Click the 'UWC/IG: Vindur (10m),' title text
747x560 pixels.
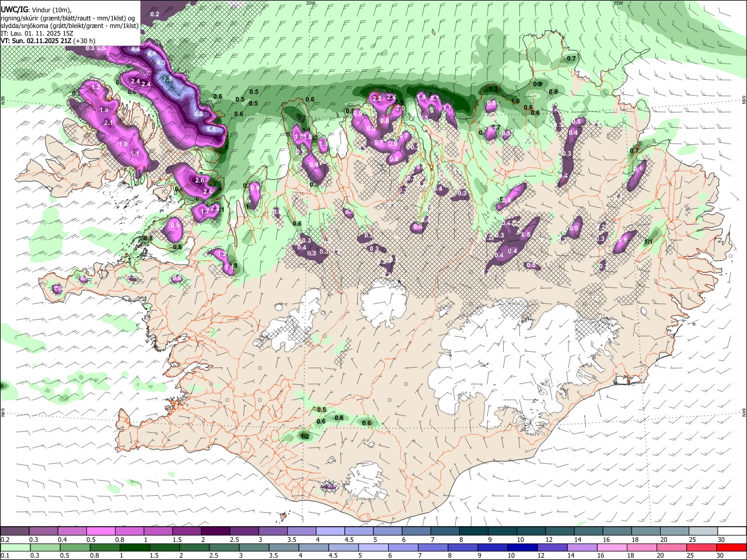[36, 10]
